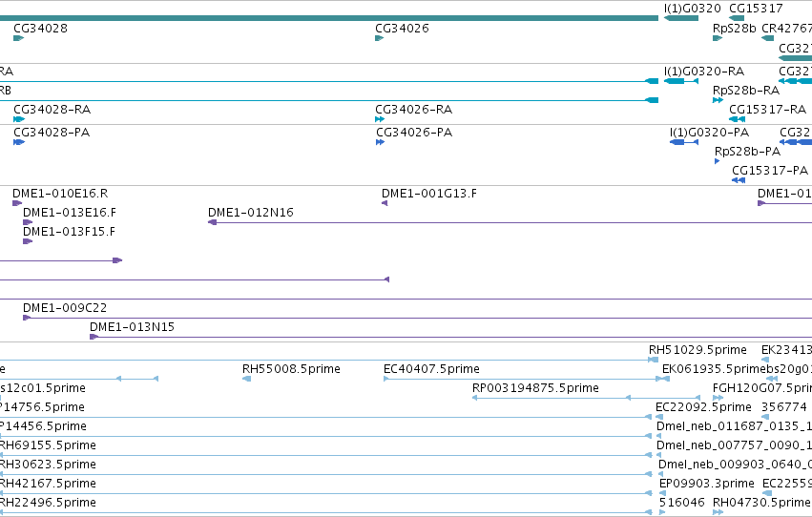Select clone DME1-001G13.F
This screenshot has width=812, height=517.
pyautogui.click(x=429, y=193)
